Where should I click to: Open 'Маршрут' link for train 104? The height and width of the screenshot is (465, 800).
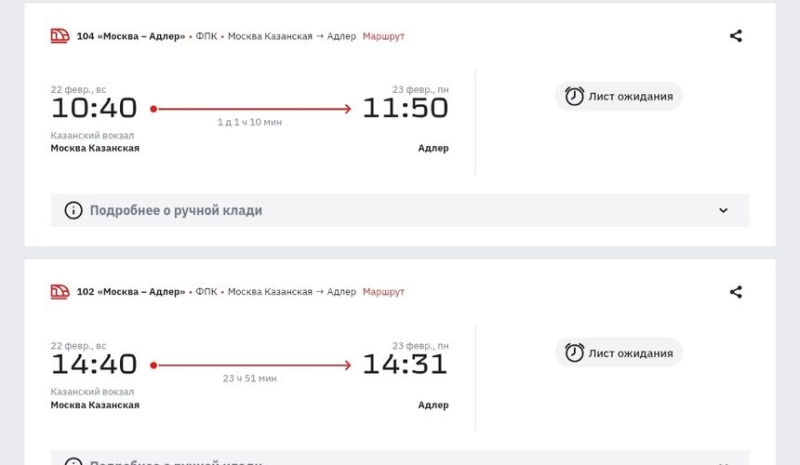click(383, 36)
